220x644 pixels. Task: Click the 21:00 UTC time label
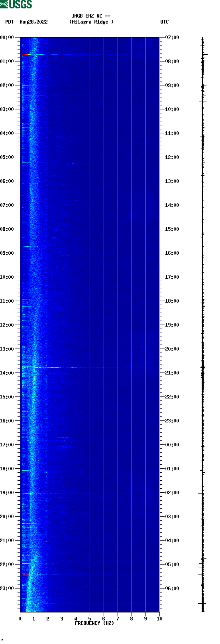tap(172, 373)
